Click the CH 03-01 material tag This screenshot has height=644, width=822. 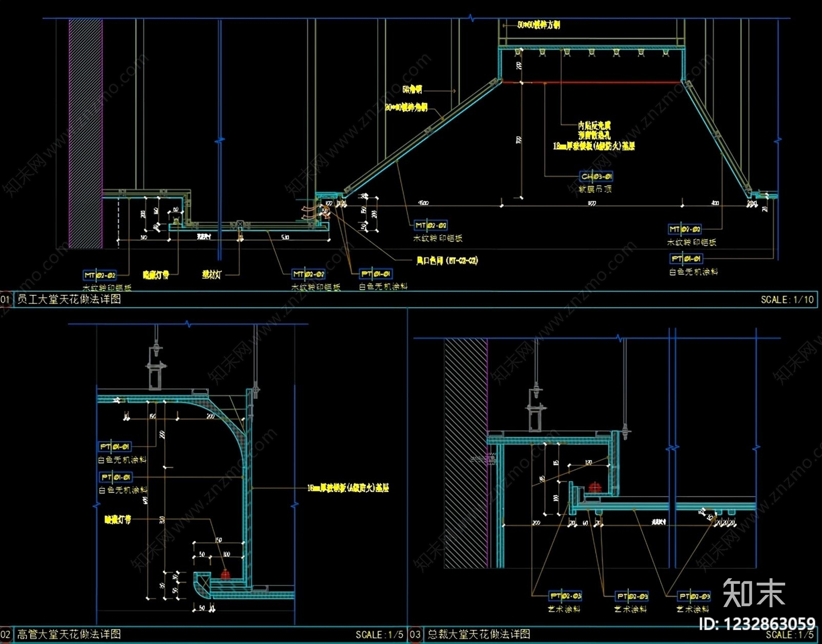(596, 177)
